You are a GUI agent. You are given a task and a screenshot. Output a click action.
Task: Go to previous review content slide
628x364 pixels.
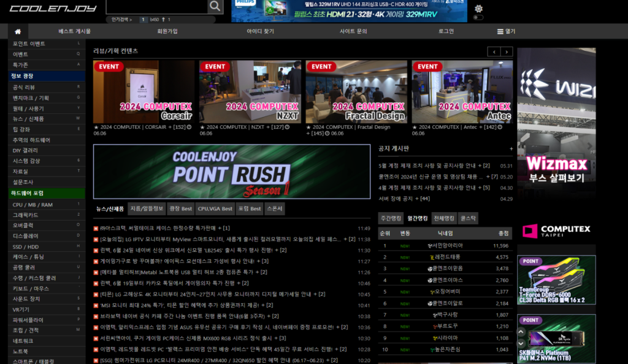(x=493, y=51)
